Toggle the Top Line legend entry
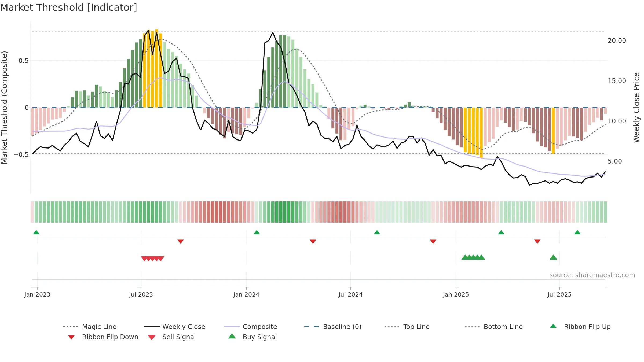Viewport: 644px width, 362px height. (407, 327)
